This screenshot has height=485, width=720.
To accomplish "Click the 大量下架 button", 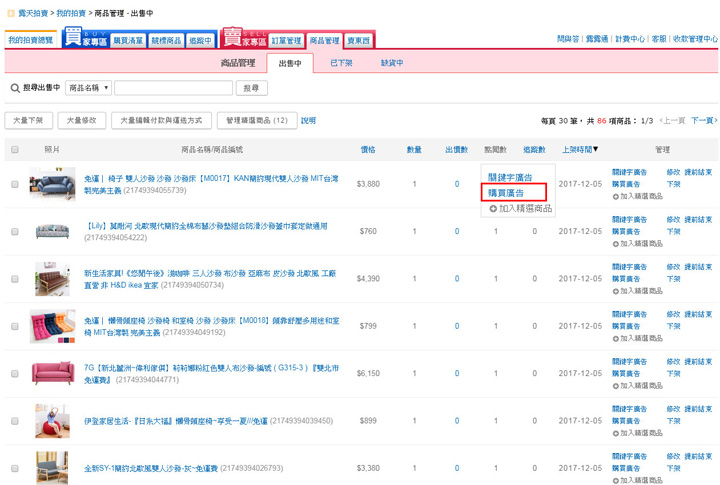I will point(29,120).
